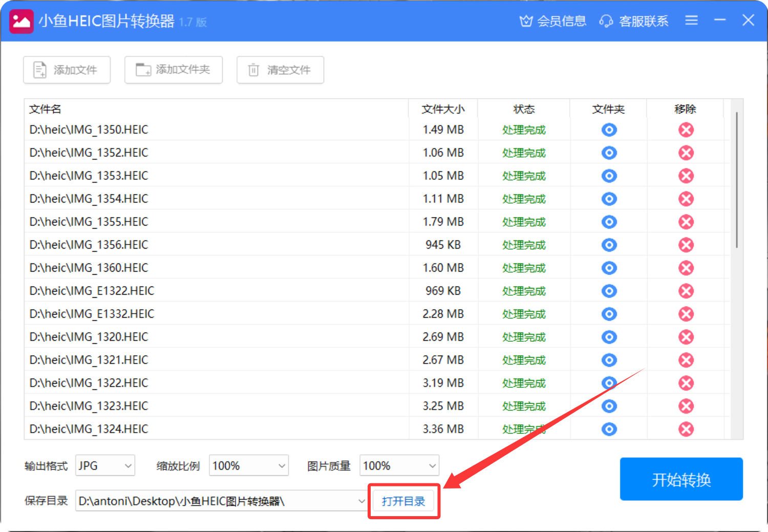Remove IMG_1324.HEIC from the list
768x532 pixels.
(686, 429)
